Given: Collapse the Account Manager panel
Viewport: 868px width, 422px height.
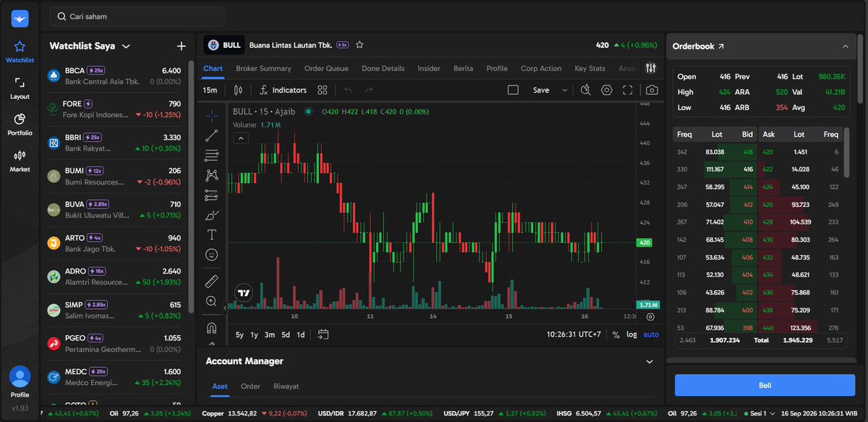Looking at the screenshot, I should 649,361.
